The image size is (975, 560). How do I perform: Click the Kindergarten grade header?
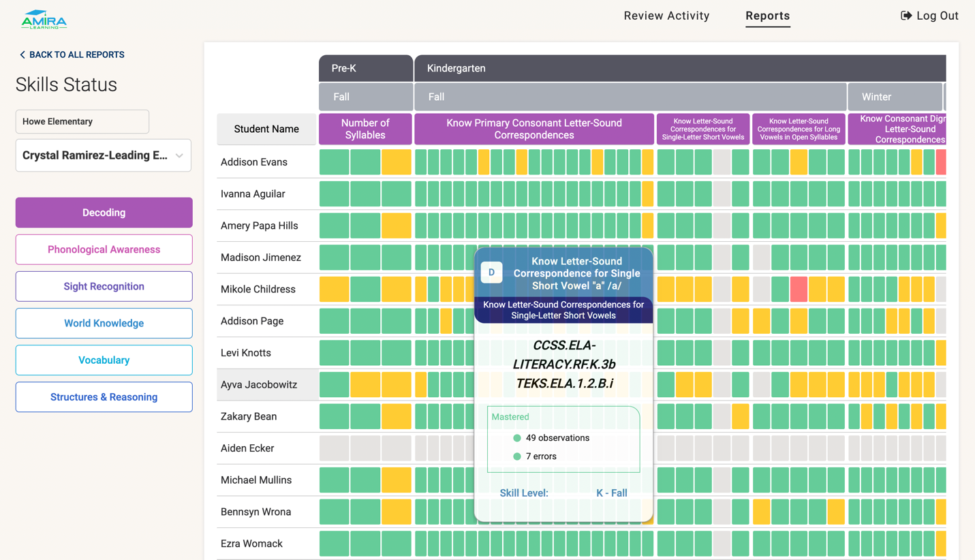(x=680, y=68)
